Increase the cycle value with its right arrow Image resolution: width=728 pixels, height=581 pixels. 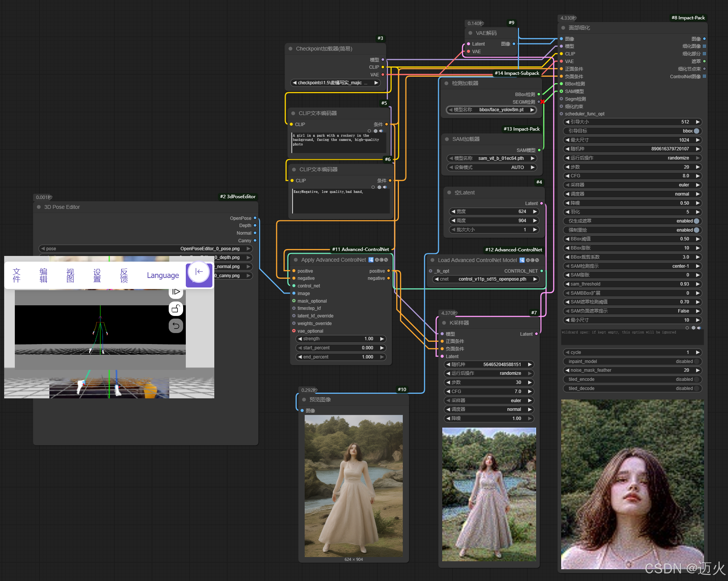click(x=698, y=352)
